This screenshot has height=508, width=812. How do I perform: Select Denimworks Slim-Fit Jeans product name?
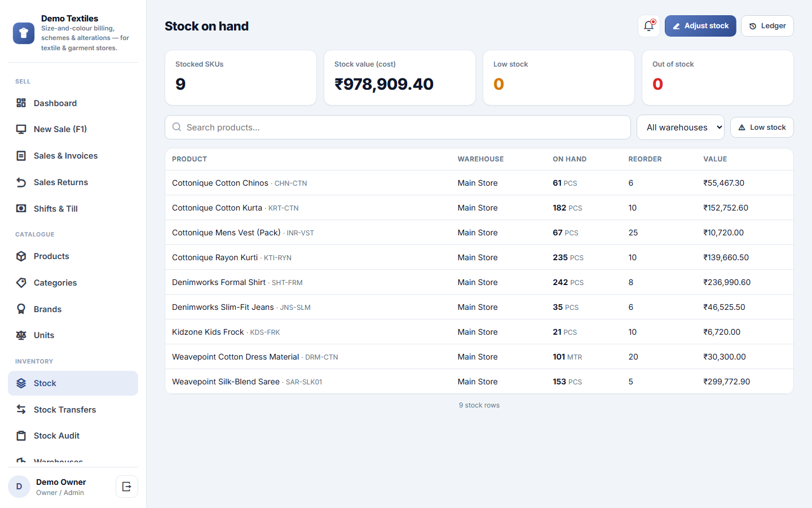pos(223,307)
